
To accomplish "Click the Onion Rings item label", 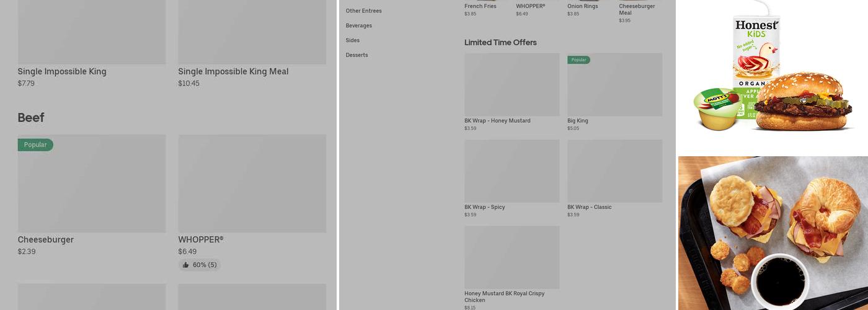I will 582,6.
